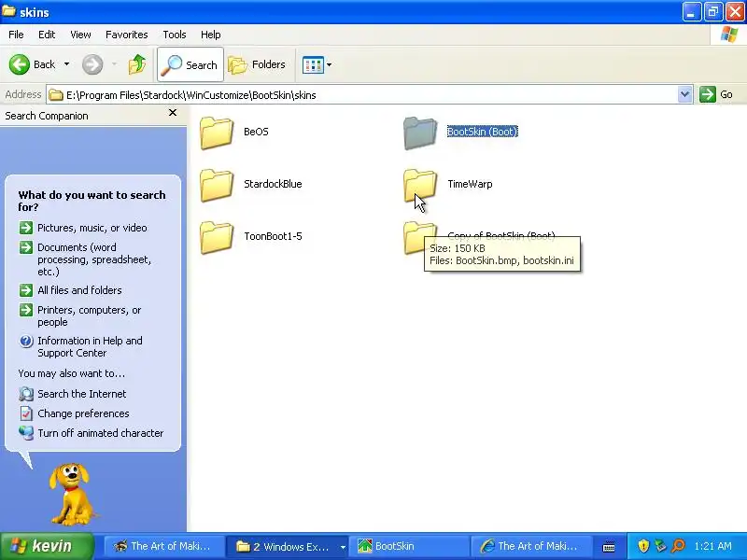
Task: Close the Search Companion pane
Action: coord(173,113)
